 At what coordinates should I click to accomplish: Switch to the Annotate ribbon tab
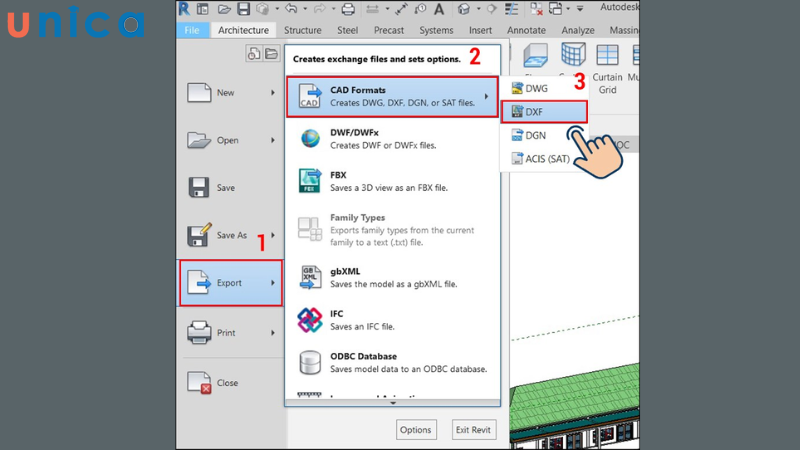click(x=526, y=30)
